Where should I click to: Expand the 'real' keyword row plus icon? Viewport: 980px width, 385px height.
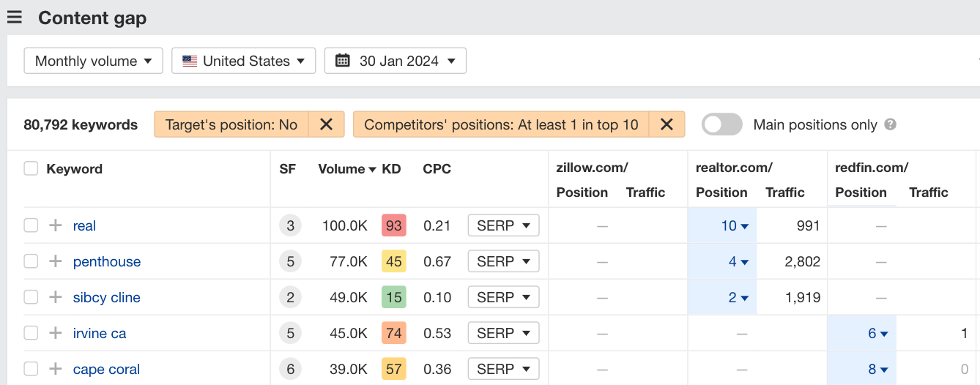tap(56, 225)
